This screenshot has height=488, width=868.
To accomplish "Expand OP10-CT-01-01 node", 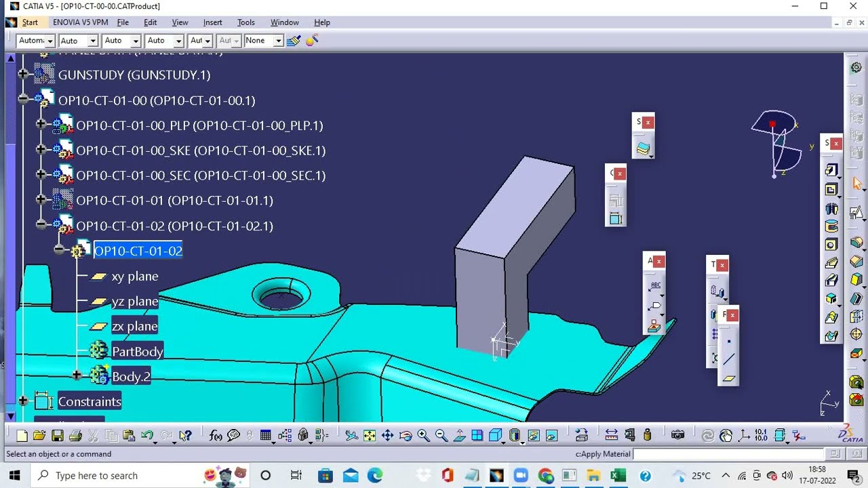I will pyautogui.click(x=41, y=199).
